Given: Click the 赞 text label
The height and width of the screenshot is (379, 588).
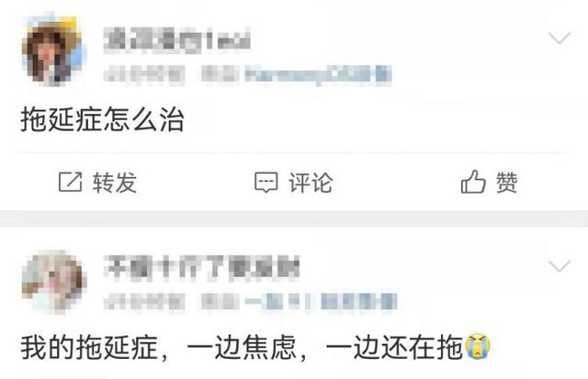Looking at the screenshot, I should click(506, 183).
